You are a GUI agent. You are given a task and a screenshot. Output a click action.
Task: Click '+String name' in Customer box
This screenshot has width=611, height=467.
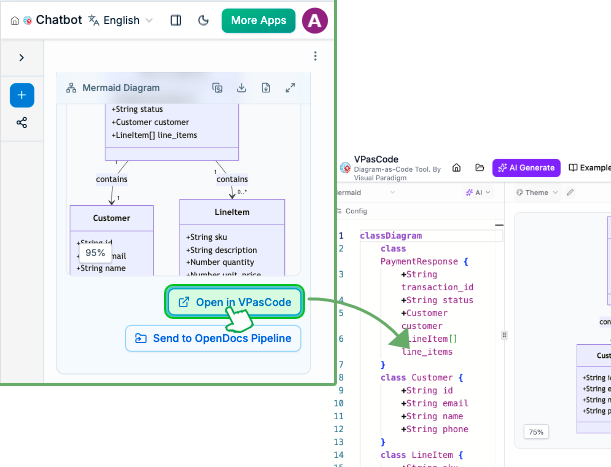point(101,268)
